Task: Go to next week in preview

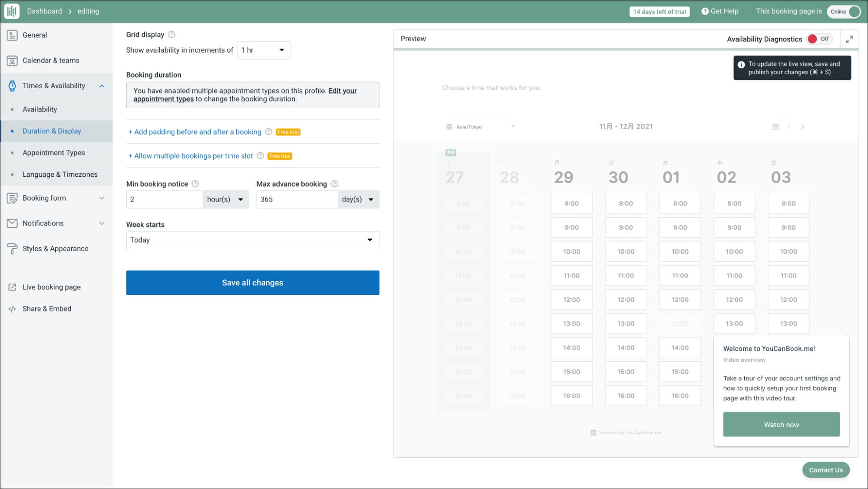Action: [802, 127]
